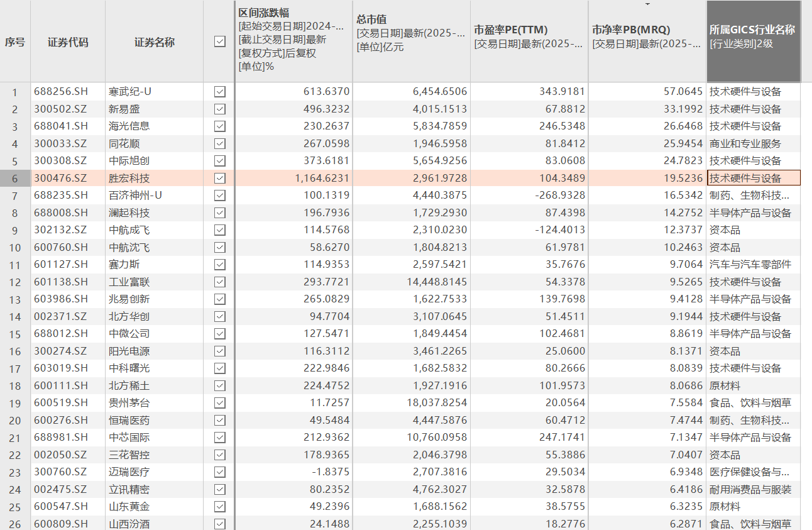The height and width of the screenshot is (530, 812).
Task: Click the security name 寒武纪-U
Action: pos(130,92)
